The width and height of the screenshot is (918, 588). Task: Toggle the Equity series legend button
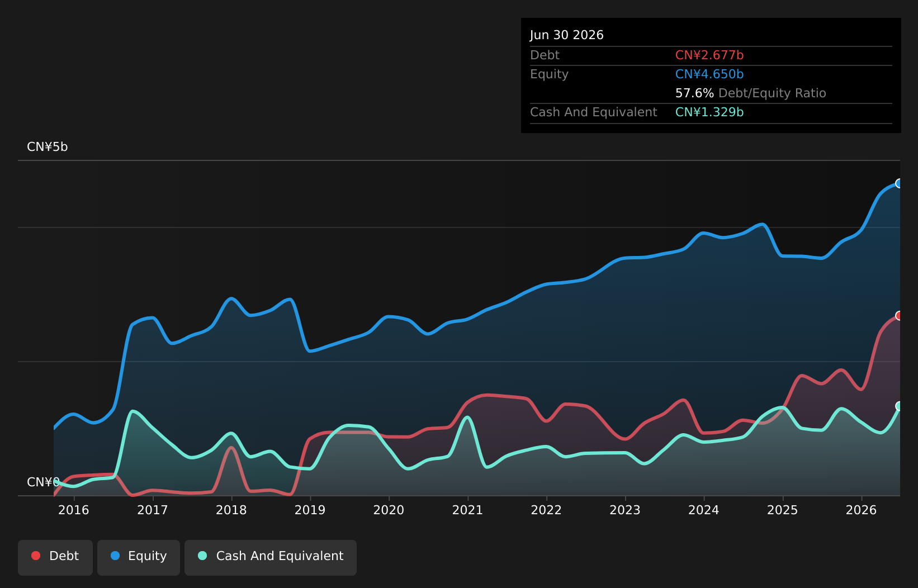(x=139, y=557)
